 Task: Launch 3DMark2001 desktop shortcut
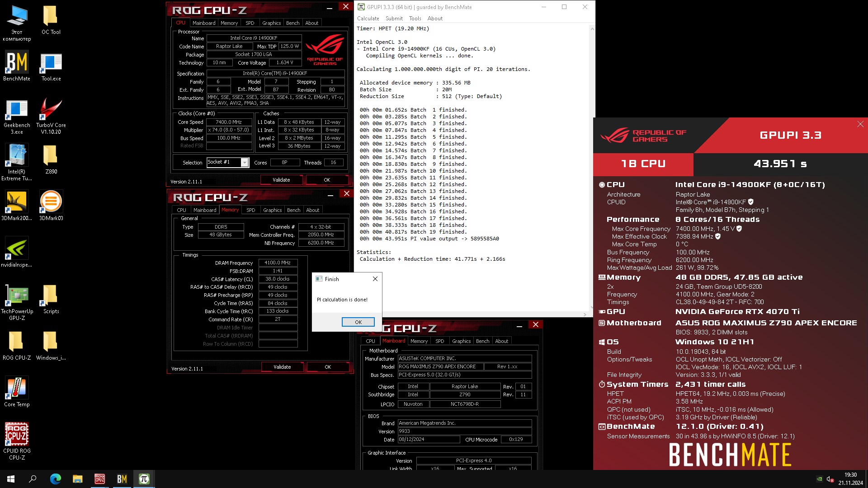[17, 206]
